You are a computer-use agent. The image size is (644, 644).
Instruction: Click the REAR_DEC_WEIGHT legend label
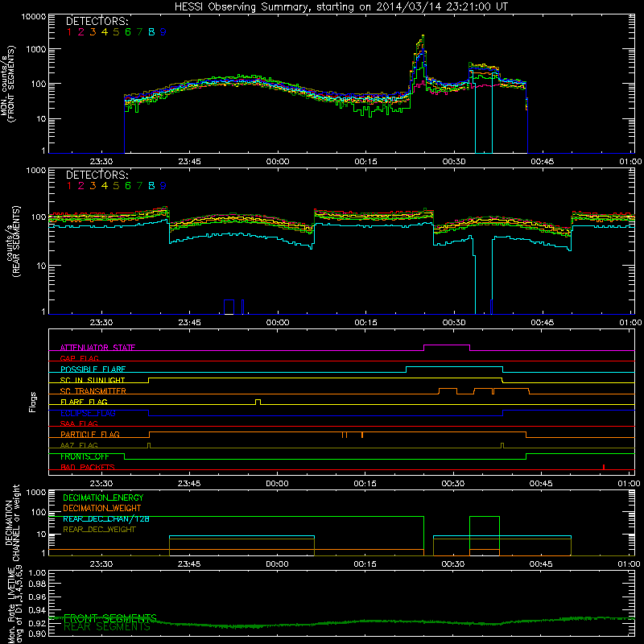click(x=99, y=530)
